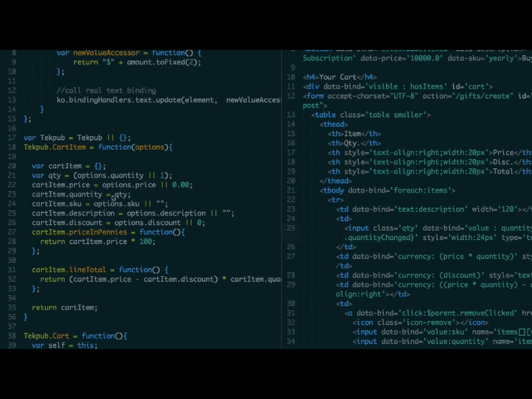Click 'cartItem.priceInPennies = function(){' line

coord(109,232)
